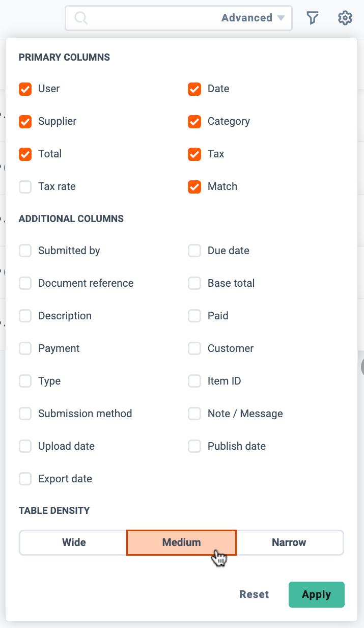Click the Reset link
Viewport: 364px width, 628px height.
point(254,594)
